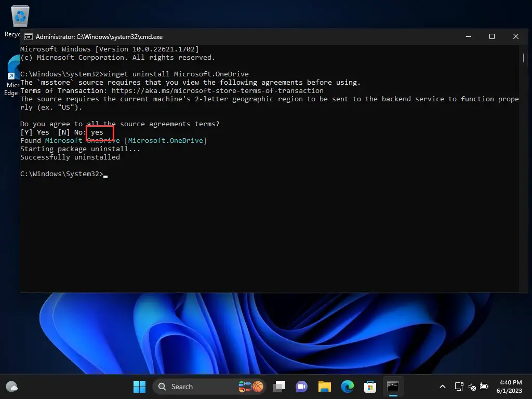Show hidden system tray icons

point(443,387)
